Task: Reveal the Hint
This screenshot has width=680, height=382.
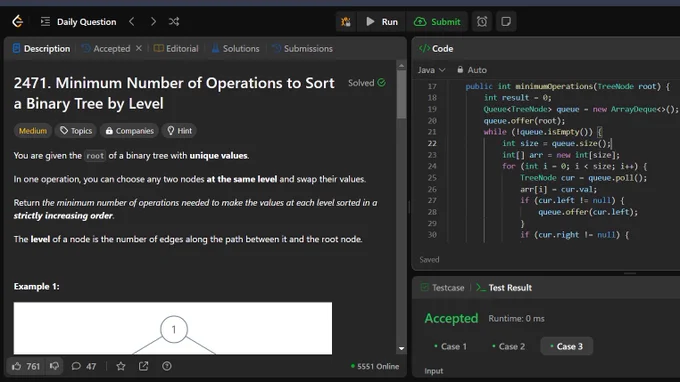Action: pyautogui.click(x=179, y=131)
